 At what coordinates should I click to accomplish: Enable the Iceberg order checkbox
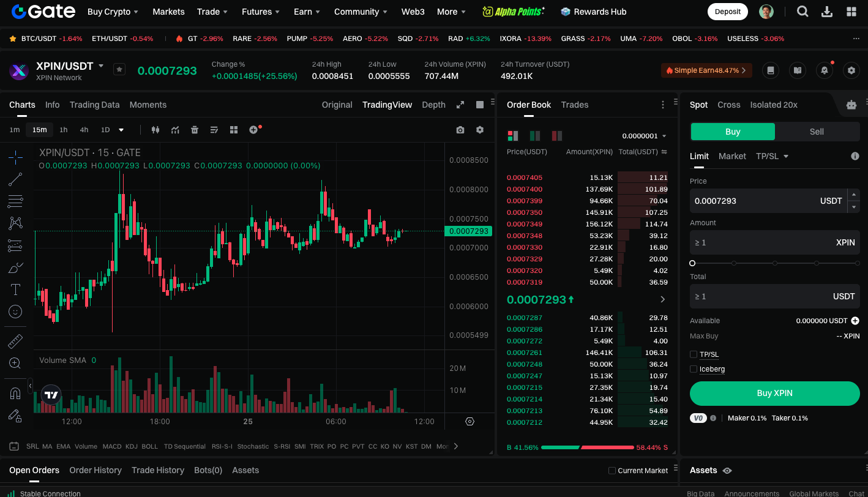click(x=694, y=369)
